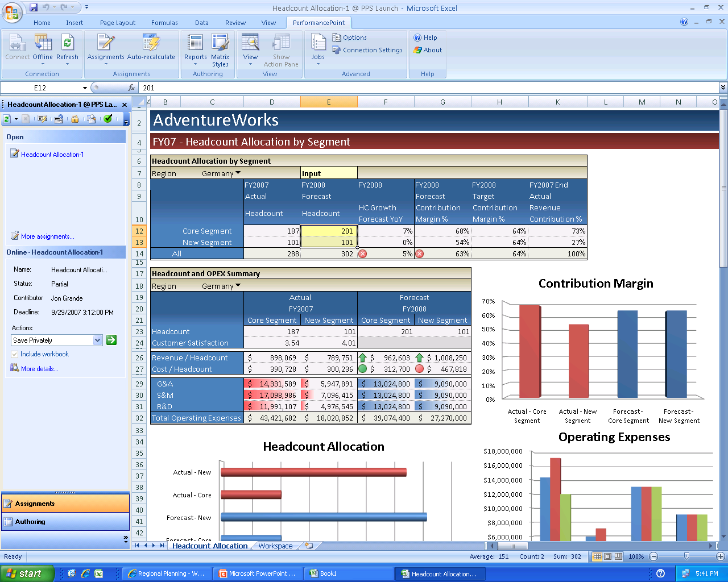Switch to Regional Planning taskbar window
Viewport: 728px width, 582px height.
point(167,573)
